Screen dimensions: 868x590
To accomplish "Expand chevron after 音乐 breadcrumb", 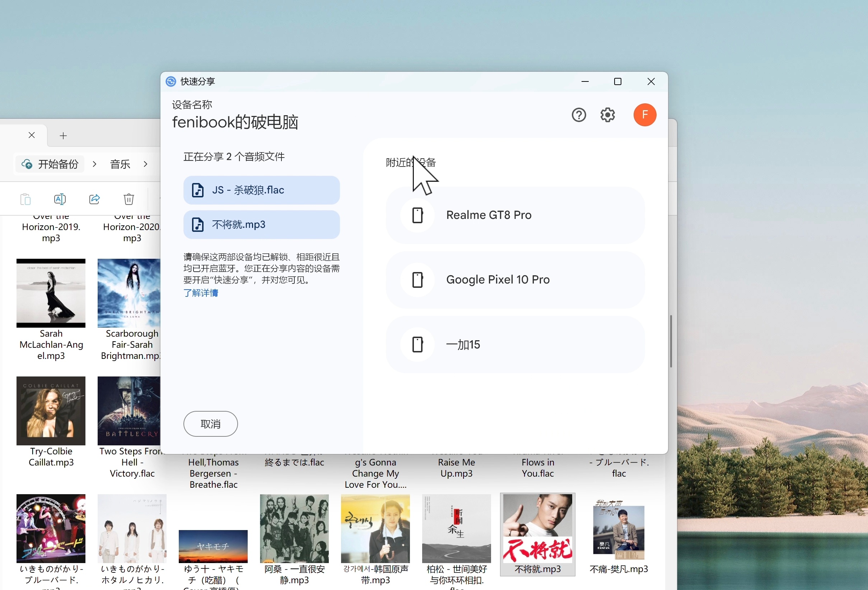I will pos(145,164).
